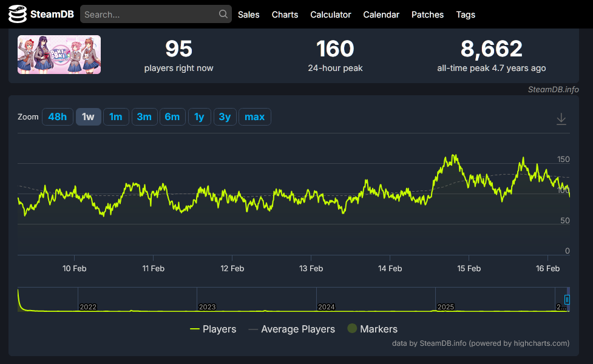Click the 150 y-axis label
The image size is (593, 364).
[x=563, y=159]
